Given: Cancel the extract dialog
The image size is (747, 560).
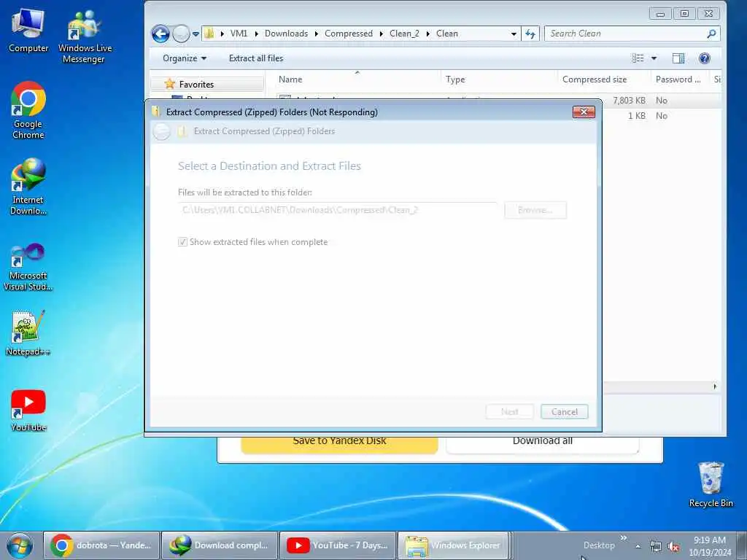Looking at the screenshot, I should tap(564, 411).
